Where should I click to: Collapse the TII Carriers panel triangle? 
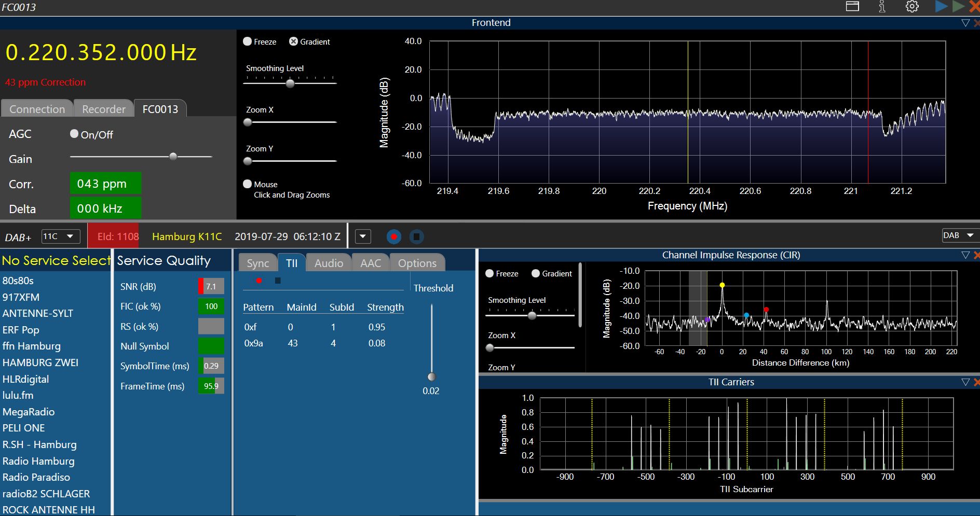coord(965,382)
